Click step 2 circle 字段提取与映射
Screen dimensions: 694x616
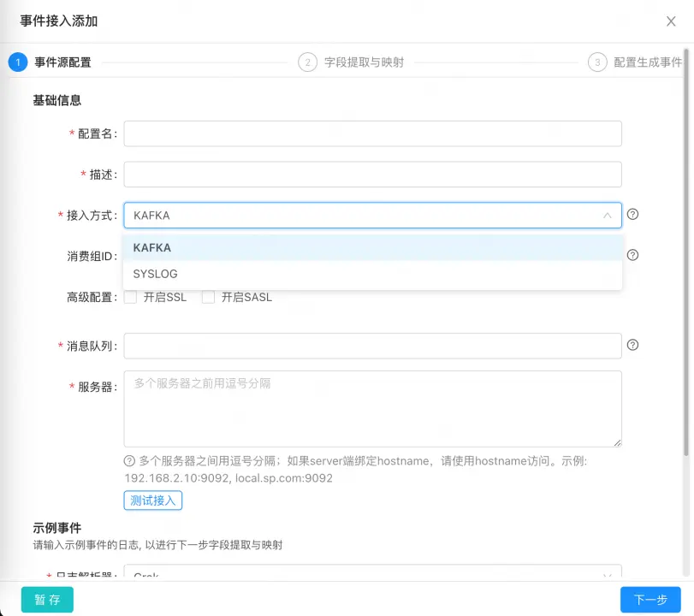click(x=307, y=62)
